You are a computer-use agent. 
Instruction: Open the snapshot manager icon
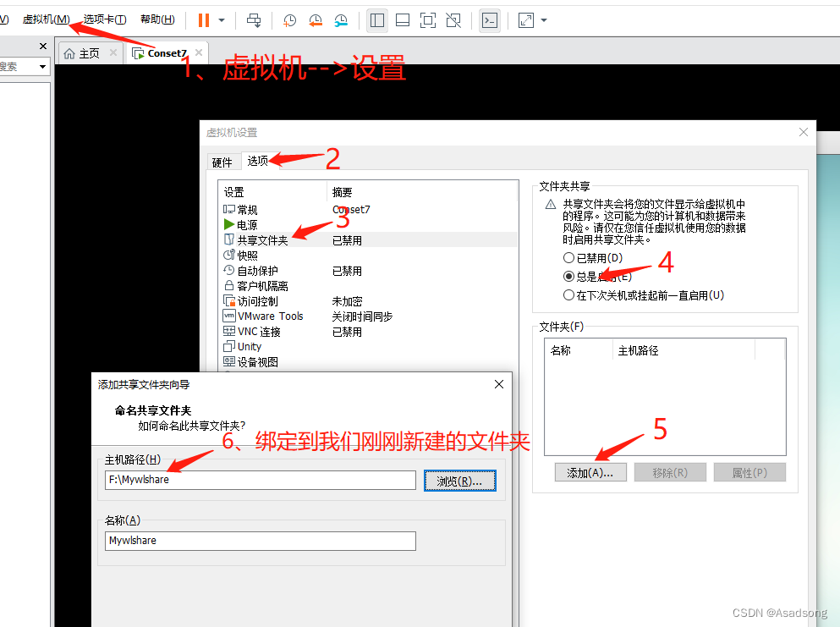pyautogui.click(x=341, y=19)
